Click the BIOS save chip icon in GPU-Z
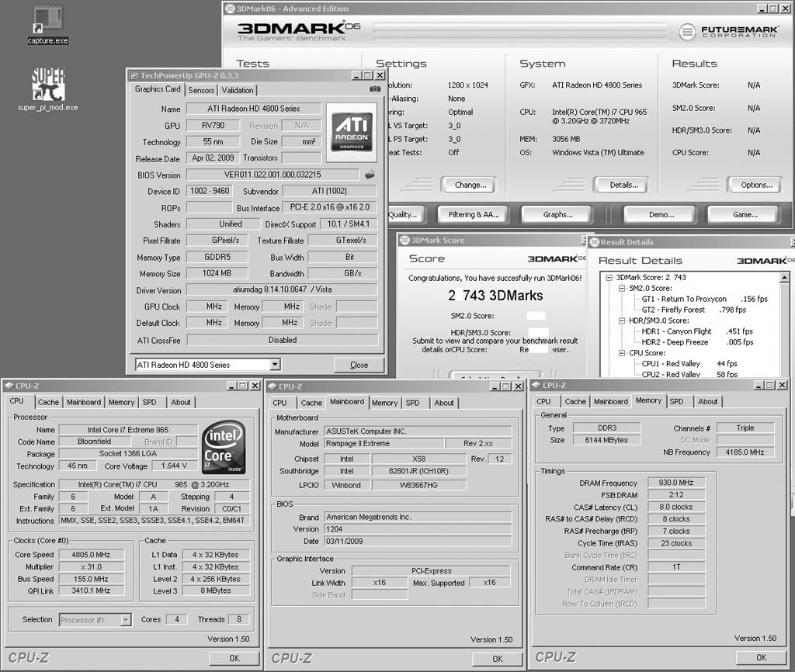 click(x=370, y=175)
